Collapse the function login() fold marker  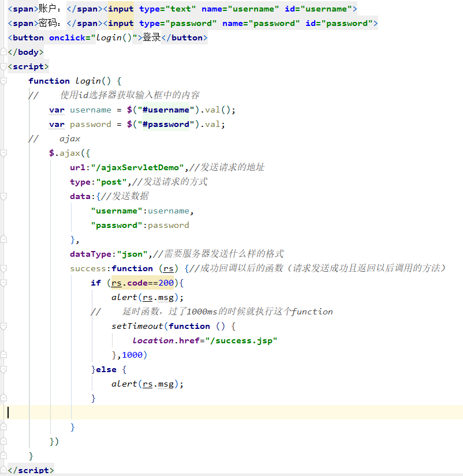pyautogui.click(x=3, y=81)
